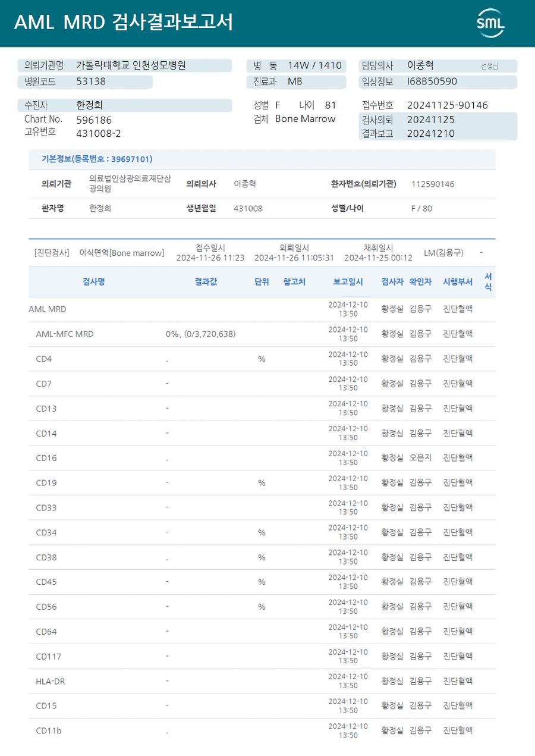
Task: Select test category '이식면역[Bone marrow]'
Action: 122,253
